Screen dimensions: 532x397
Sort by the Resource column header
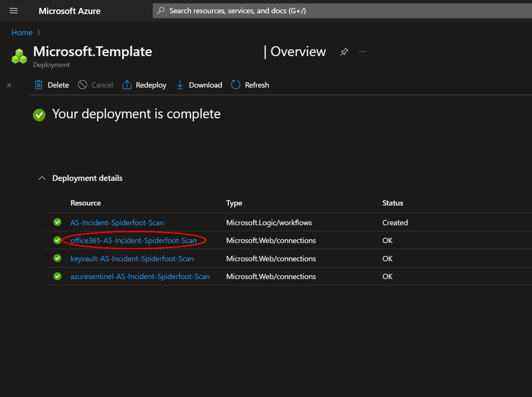tap(86, 203)
